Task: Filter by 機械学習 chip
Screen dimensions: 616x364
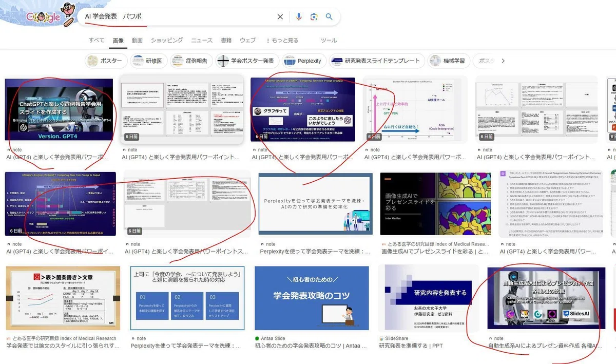Action: point(449,61)
